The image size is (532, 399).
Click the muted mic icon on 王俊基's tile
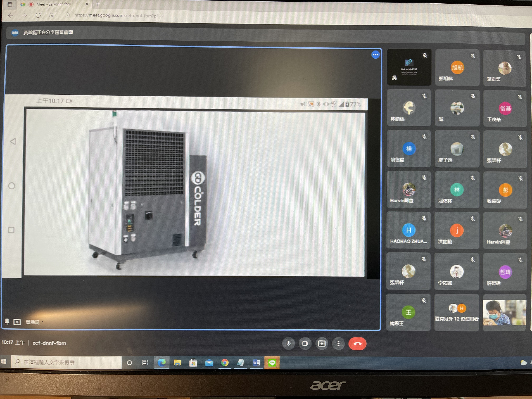click(x=520, y=97)
